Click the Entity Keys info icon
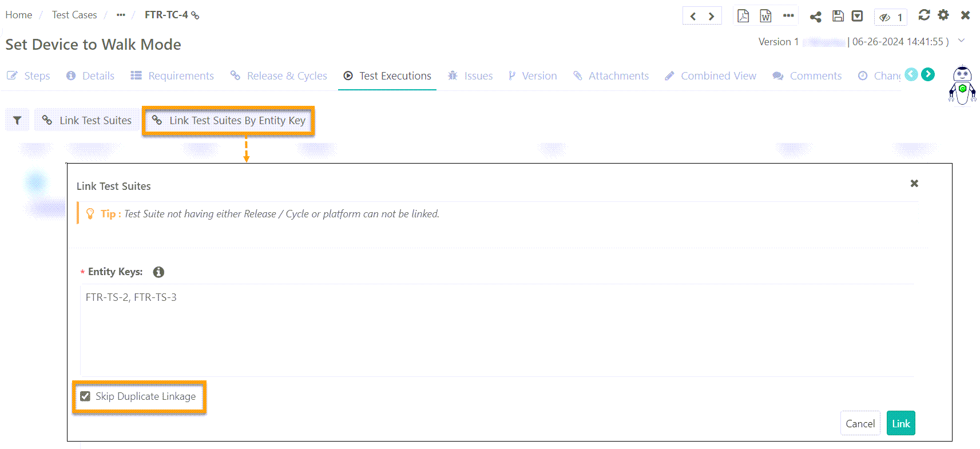This screenshot has width=980, height=449. [158, 272]
